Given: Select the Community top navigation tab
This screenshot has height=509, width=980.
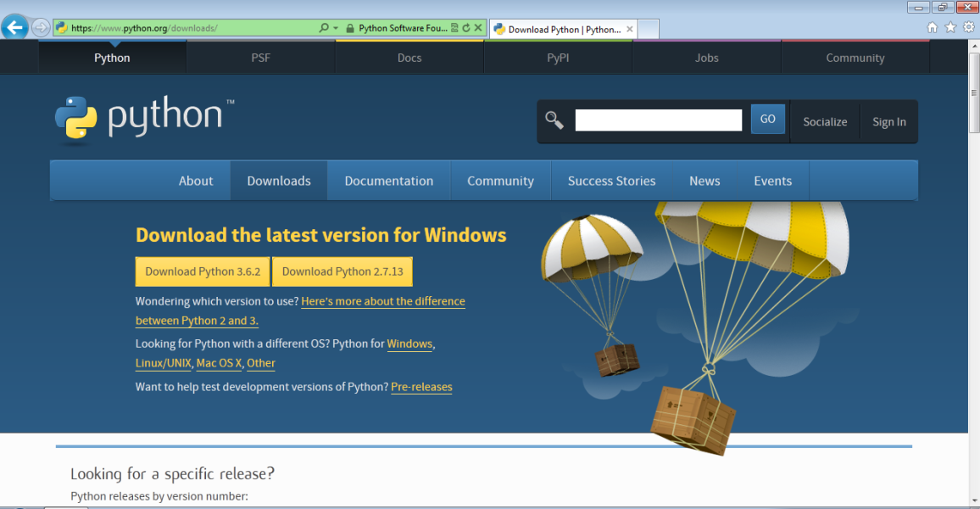Looking at the screenshot, I should pos(855,58).
